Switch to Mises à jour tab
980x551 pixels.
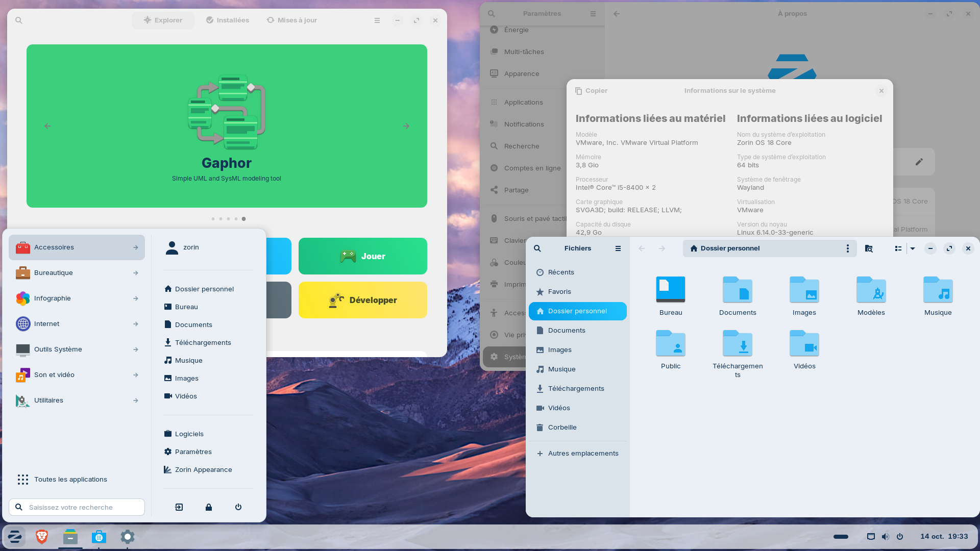(x=292, y=20)
